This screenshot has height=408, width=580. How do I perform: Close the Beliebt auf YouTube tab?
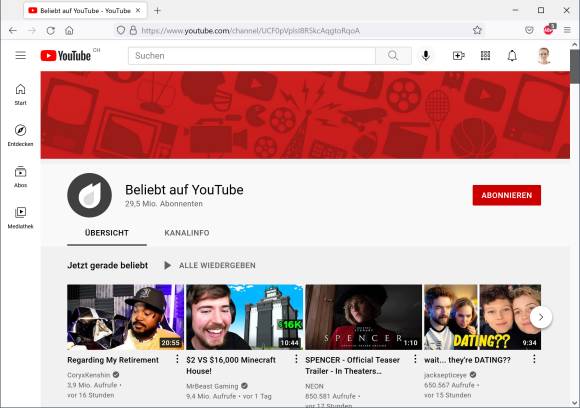click(x=138, y=11)
